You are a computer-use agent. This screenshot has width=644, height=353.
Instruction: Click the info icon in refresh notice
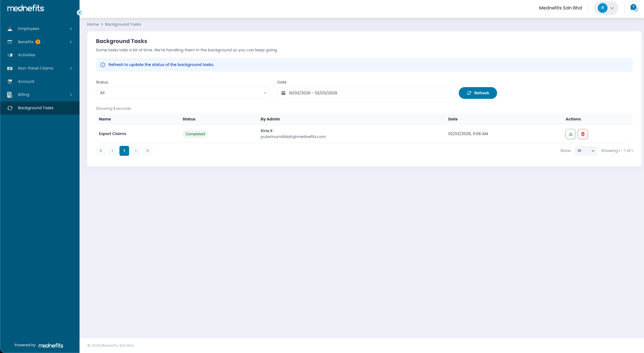tap(103, 65)
